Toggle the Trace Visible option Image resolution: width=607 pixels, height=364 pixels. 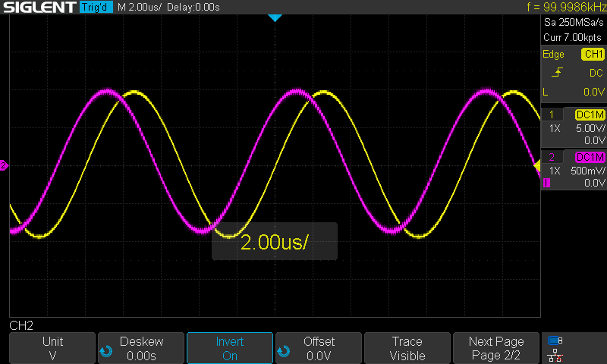(x=407, y=348)
